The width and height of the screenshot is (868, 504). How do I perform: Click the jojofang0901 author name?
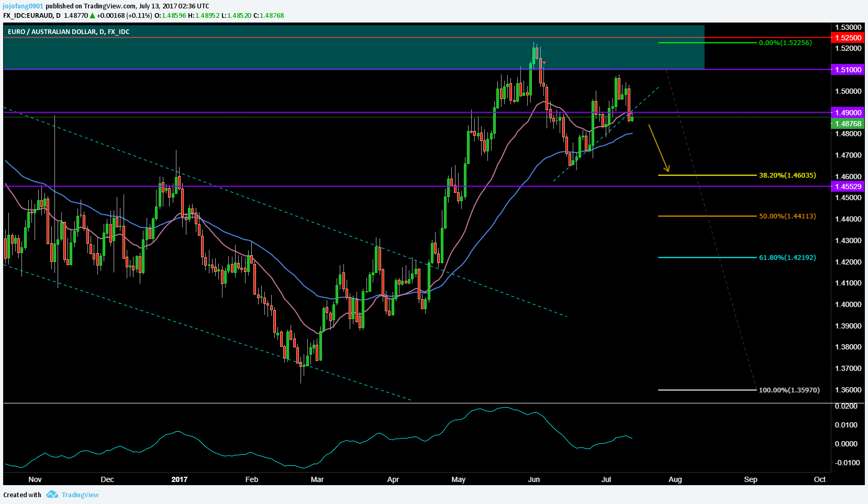pos(23,6)
